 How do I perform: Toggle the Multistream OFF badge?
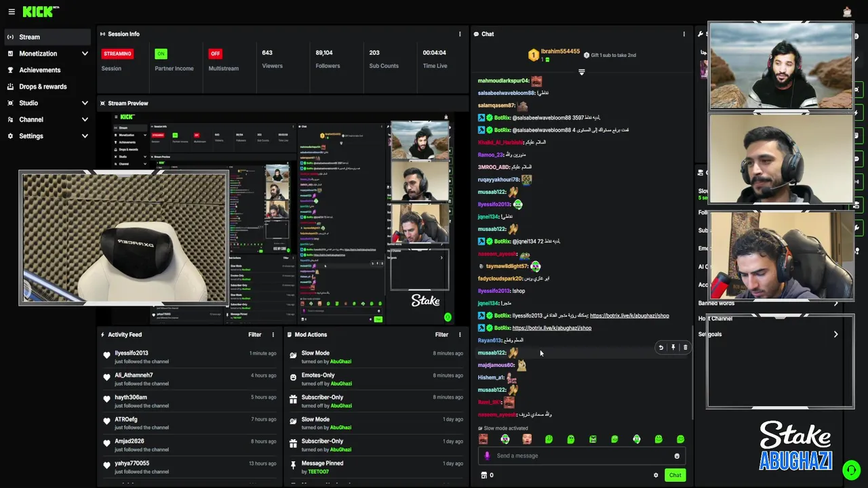pos(215,54)
